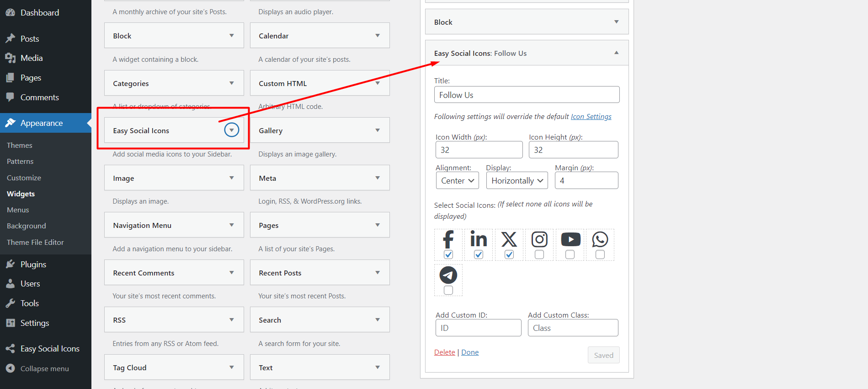
Task: Click the LinkedIn social icon
Action: (x=479, y=239)
